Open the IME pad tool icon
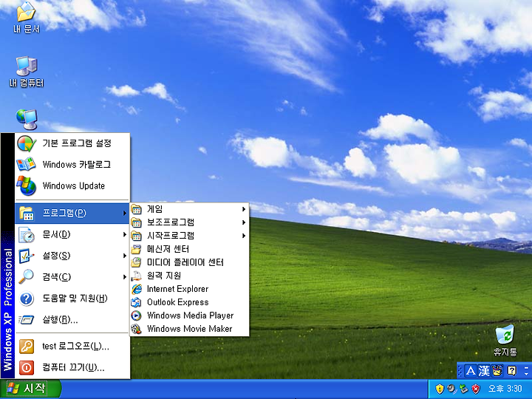 [x=497, y=370]
